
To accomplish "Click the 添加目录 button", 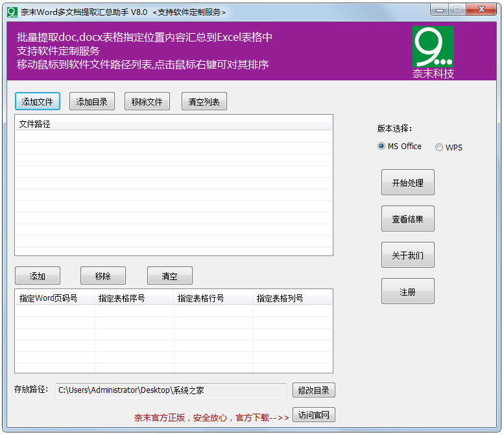I will pyautogui.click(x=92, y=102).
